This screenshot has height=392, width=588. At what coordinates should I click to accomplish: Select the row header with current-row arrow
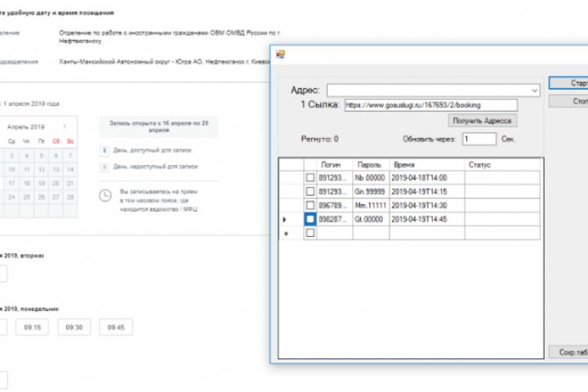coord(292,219)
